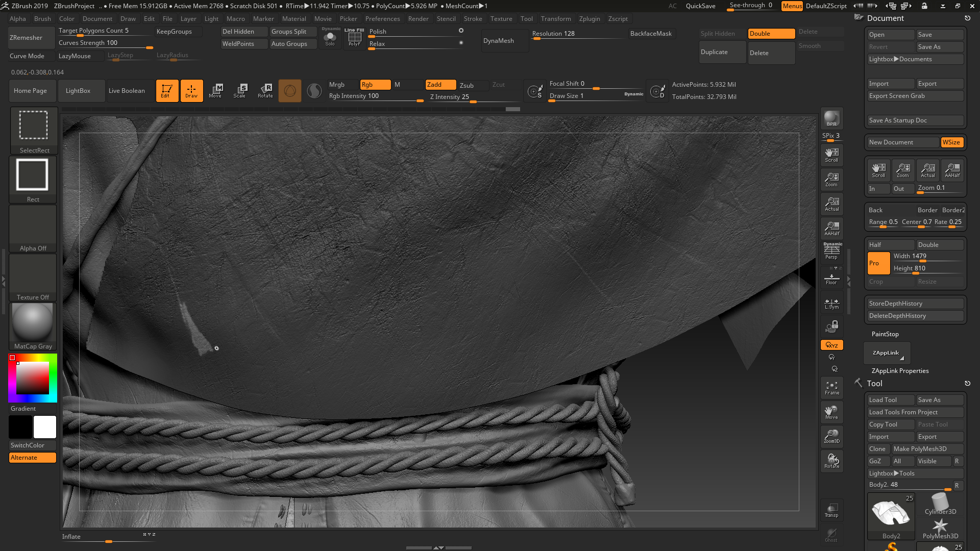Open Lightbox Tools browser
The height and width of the screenshot is (551, 980).
[915, 473]
